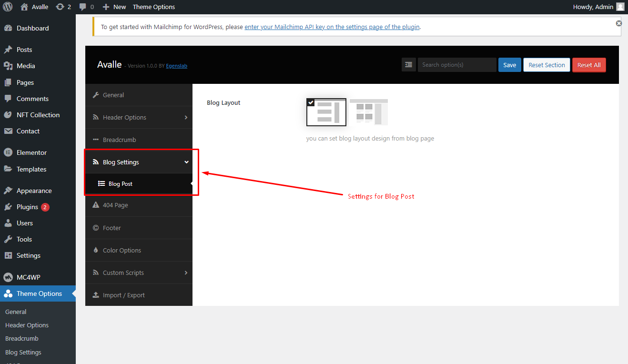The height and width of the screenshot is (364, 628).
Task: Click the Reset All button
Action: [x=589, y=65]
